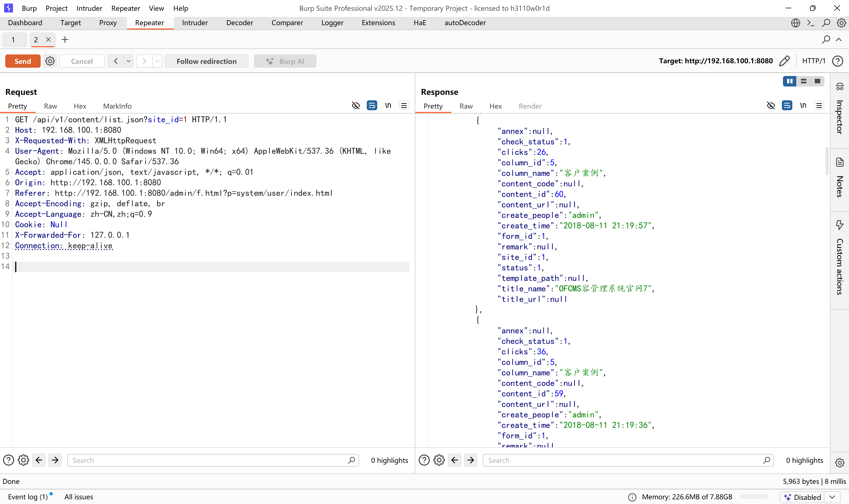This screenshot has width=849, height=504.
Task: Switch to the response Hex view tab
Action: [496, 106]
